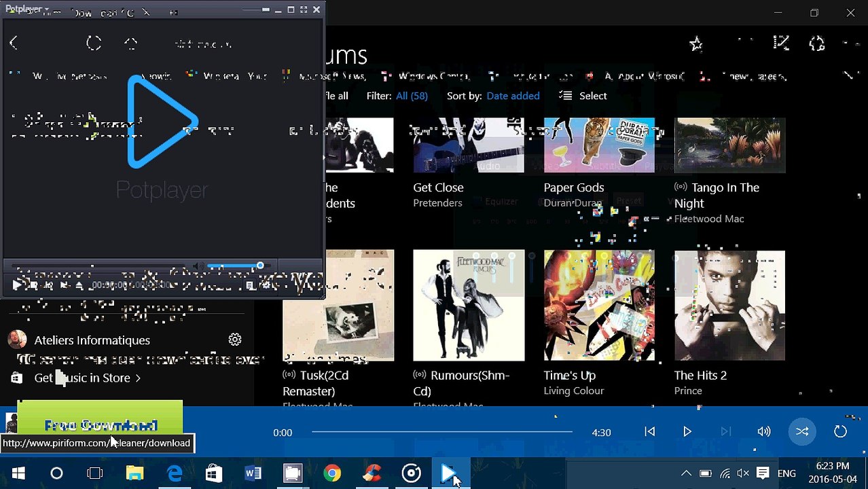The width and height of the screenshot is (868, 489).
Task: Open File Explorer from the taskbar
Action: (x=134, y=473)
